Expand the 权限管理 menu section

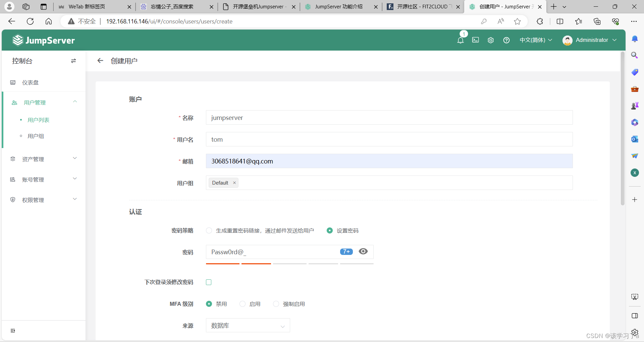click(75, 199)
